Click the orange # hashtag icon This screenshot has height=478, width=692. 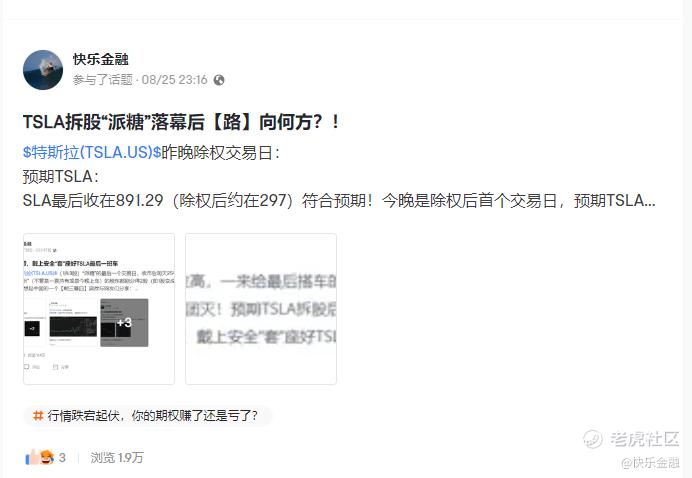point(38,415)
